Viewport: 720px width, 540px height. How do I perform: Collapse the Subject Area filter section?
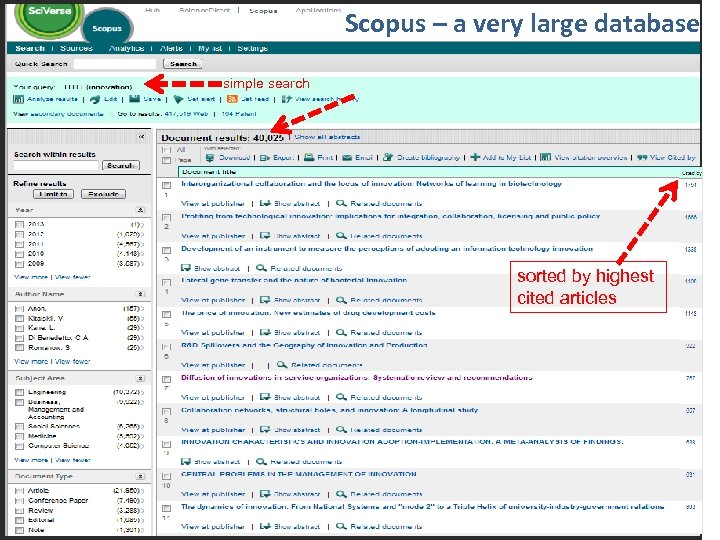coord(141,378)
